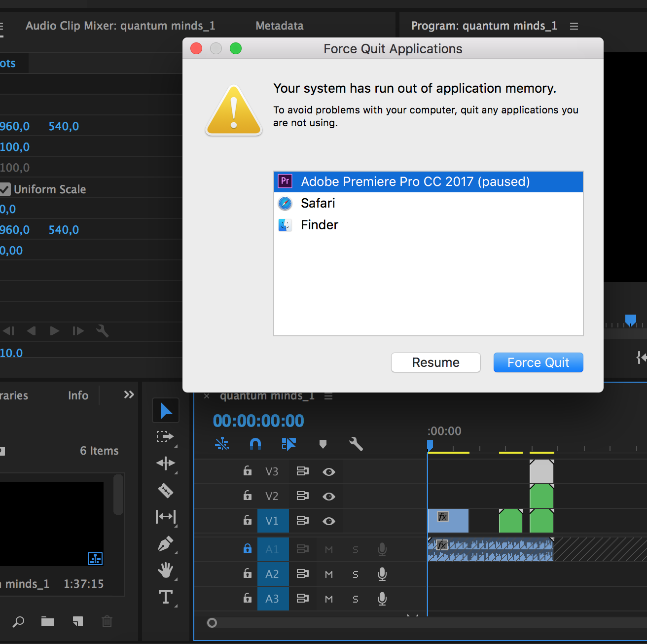
Task: Toggle timeline Snap magnet icon
Action: click(x=255, y=444)
